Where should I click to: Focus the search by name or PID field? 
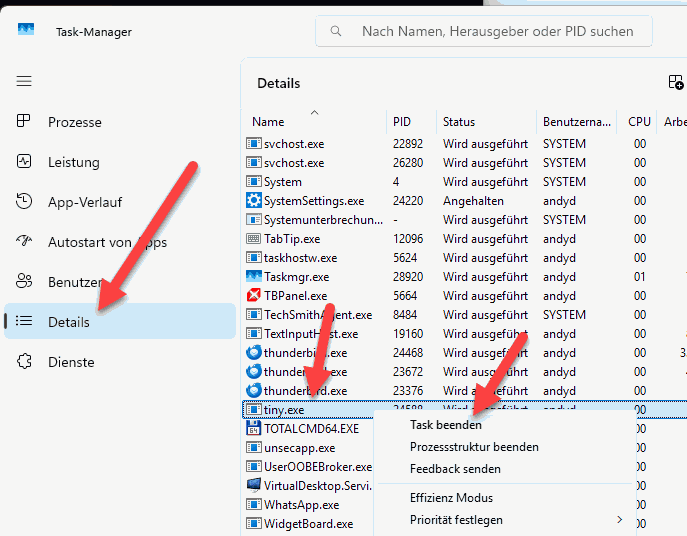pos(484,31)
